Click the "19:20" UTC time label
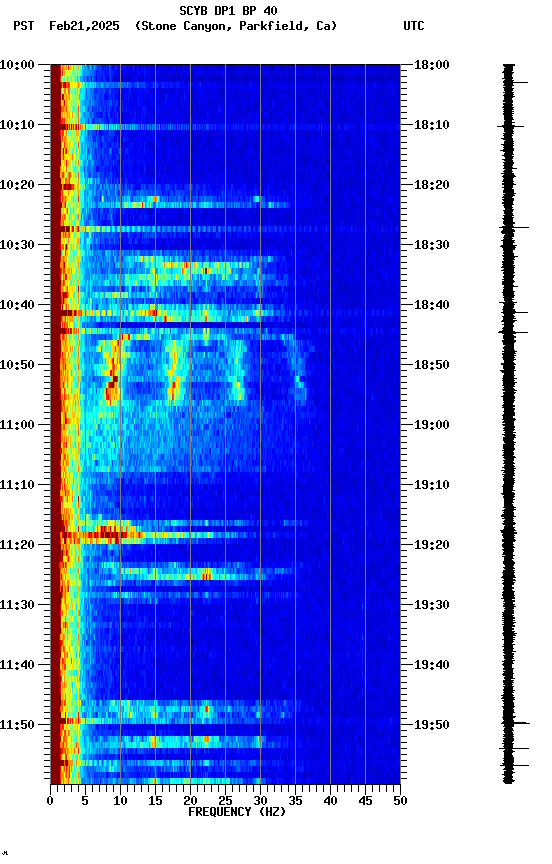Screen dimensions: 552x864 (x=431, y=545)
